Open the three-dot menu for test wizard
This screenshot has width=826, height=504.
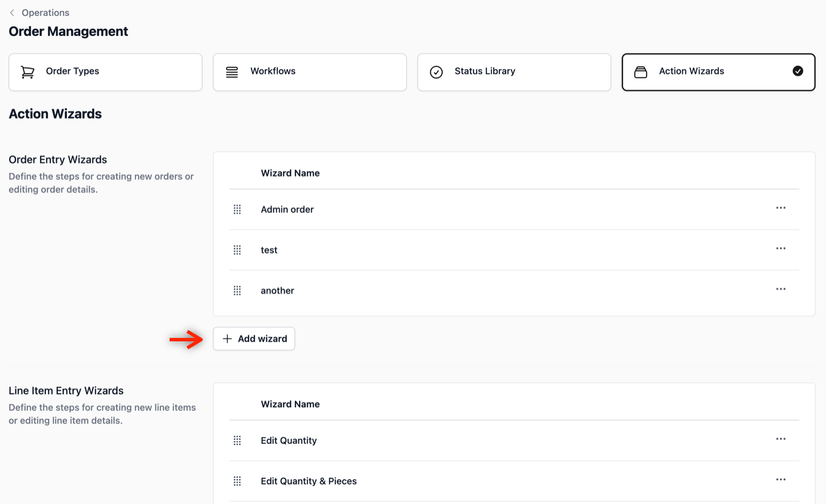[x=781, y=249]
